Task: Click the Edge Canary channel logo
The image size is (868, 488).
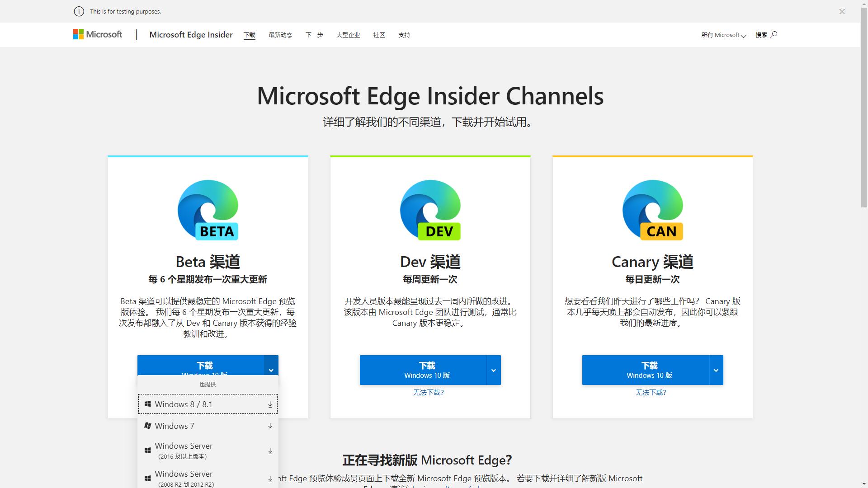Action: coord(652,210)
